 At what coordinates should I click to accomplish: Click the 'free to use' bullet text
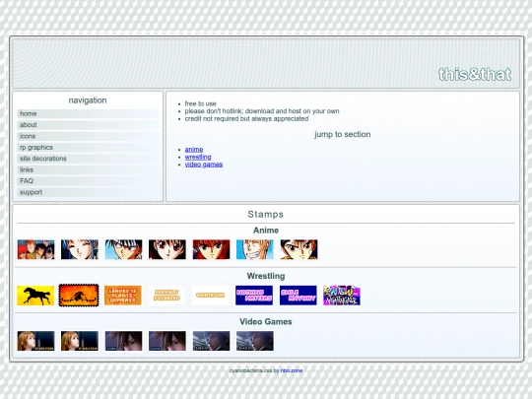[201, 103]
